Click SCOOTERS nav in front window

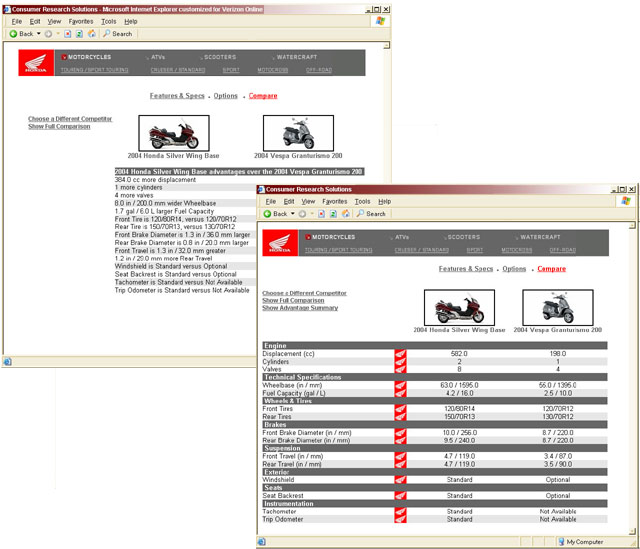coord(462,237)
